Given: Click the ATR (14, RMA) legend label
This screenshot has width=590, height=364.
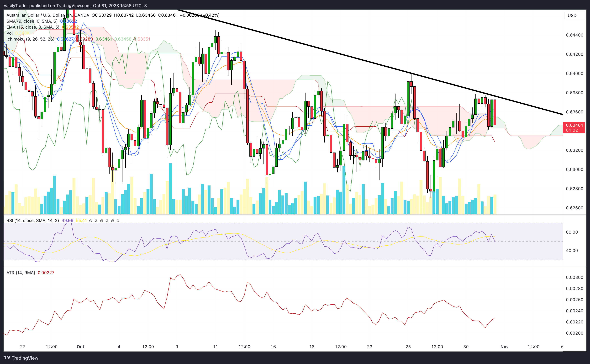Looking at the screenshot, I should 21,273.
